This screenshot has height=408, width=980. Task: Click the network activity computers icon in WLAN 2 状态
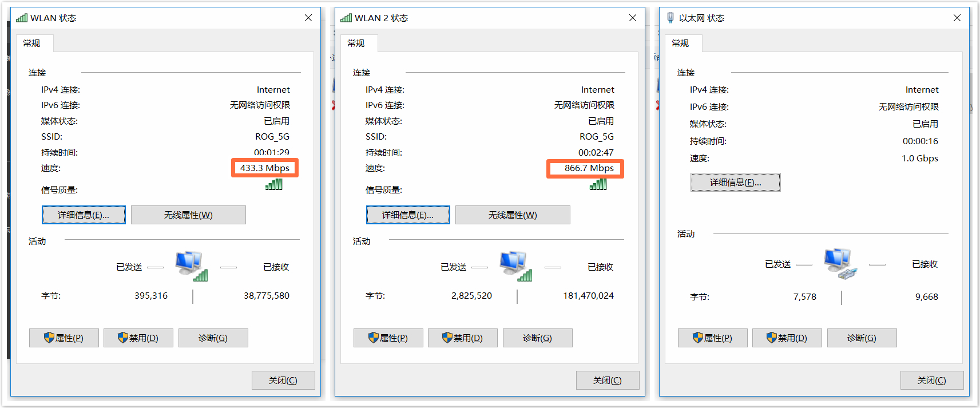click(516, 266)
